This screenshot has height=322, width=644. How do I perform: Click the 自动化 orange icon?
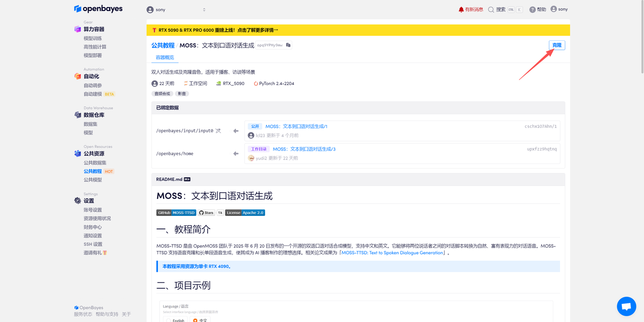(x=77, y=76)
